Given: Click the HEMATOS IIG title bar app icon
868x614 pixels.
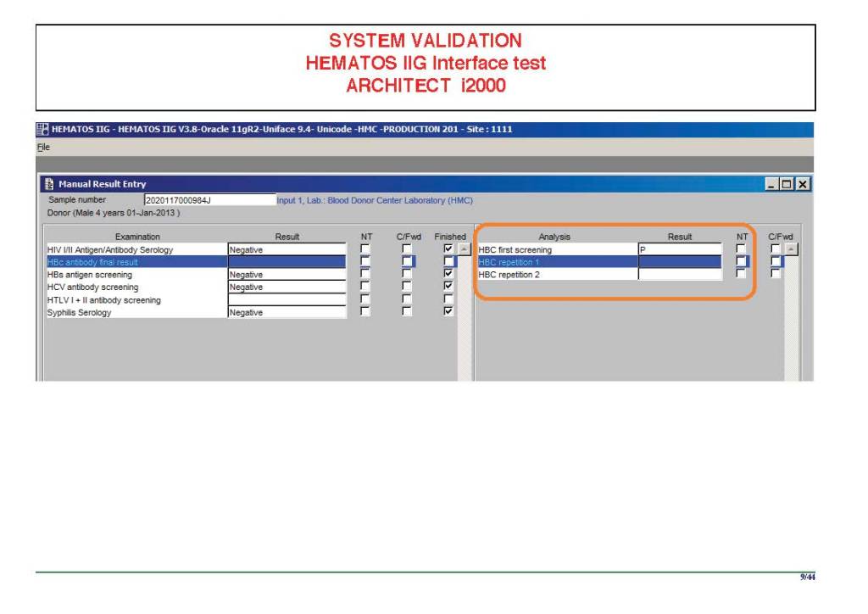Looking at the screenshot, I should (42, 130).
